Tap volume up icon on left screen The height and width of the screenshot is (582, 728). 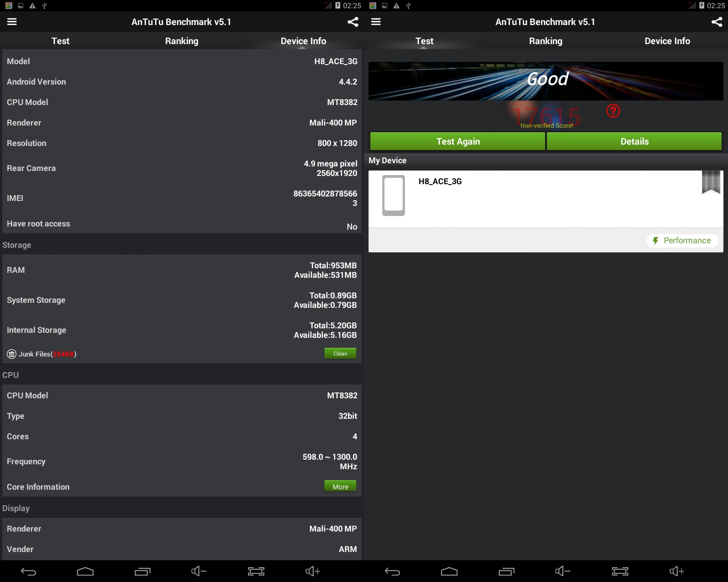pos(313,571)
